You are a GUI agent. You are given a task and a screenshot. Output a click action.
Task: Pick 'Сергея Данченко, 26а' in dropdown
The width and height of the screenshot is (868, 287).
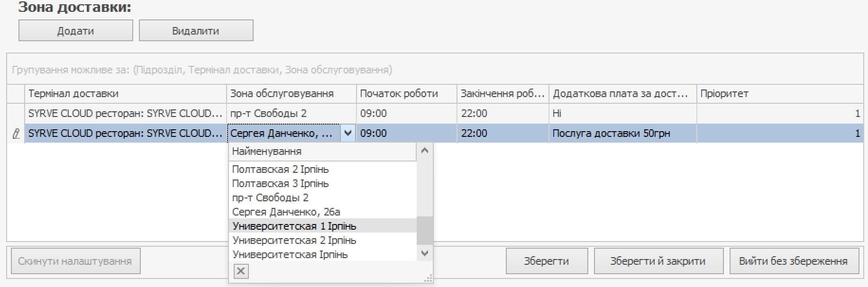286,212
